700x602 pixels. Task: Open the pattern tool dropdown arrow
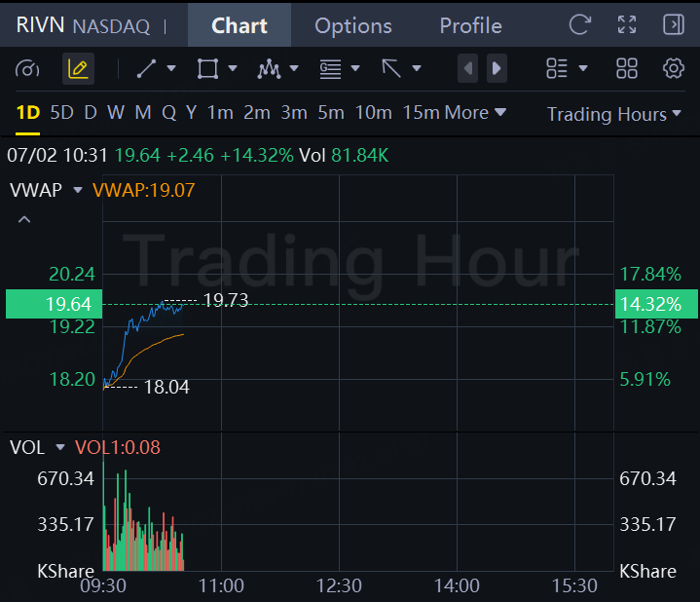pyautogui.click(x=294, y=68)
